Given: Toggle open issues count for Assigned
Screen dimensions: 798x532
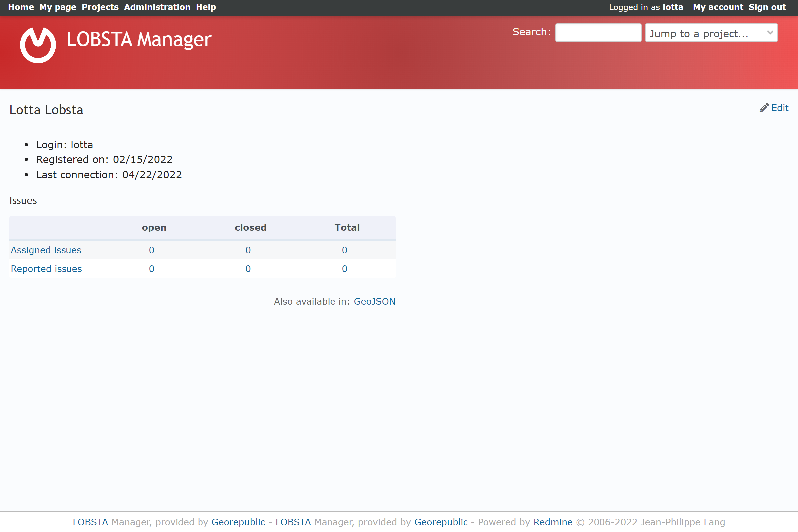Looking at the screenshot, I should click(x=152, y=249).
